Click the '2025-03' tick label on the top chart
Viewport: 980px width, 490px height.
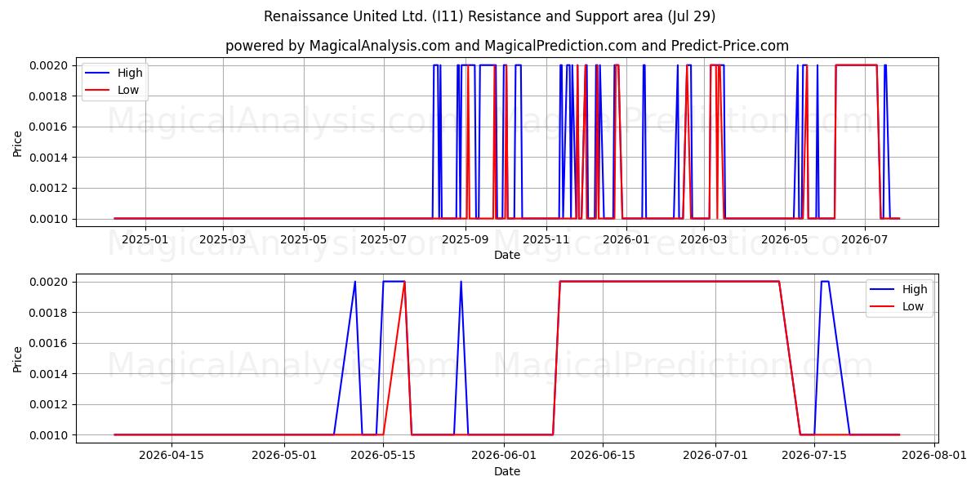pyautogui.click(x=223, y=239)
